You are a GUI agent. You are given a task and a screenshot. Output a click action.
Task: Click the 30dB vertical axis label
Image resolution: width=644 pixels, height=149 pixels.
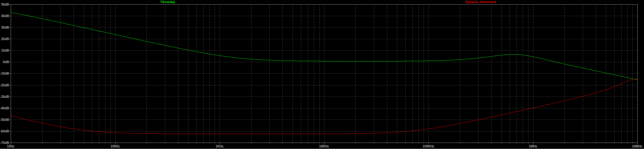click(5, 27)
